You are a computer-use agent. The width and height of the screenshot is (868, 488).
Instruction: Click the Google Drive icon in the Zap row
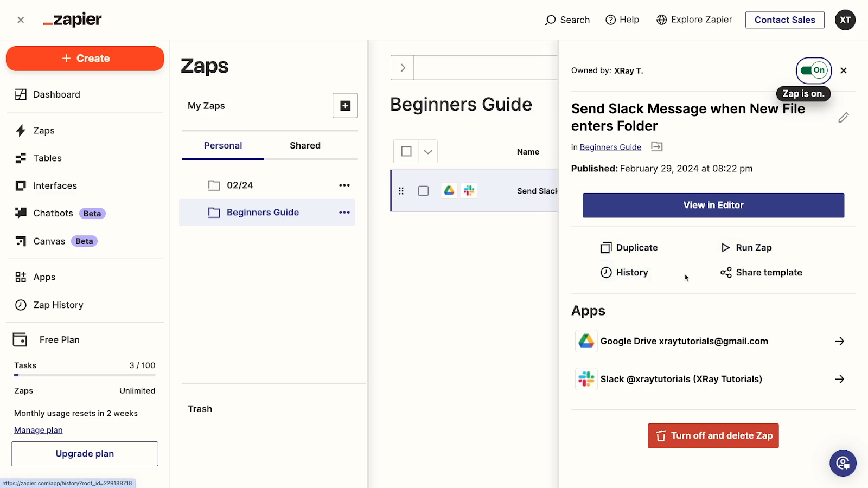click(x=449, y=191)
